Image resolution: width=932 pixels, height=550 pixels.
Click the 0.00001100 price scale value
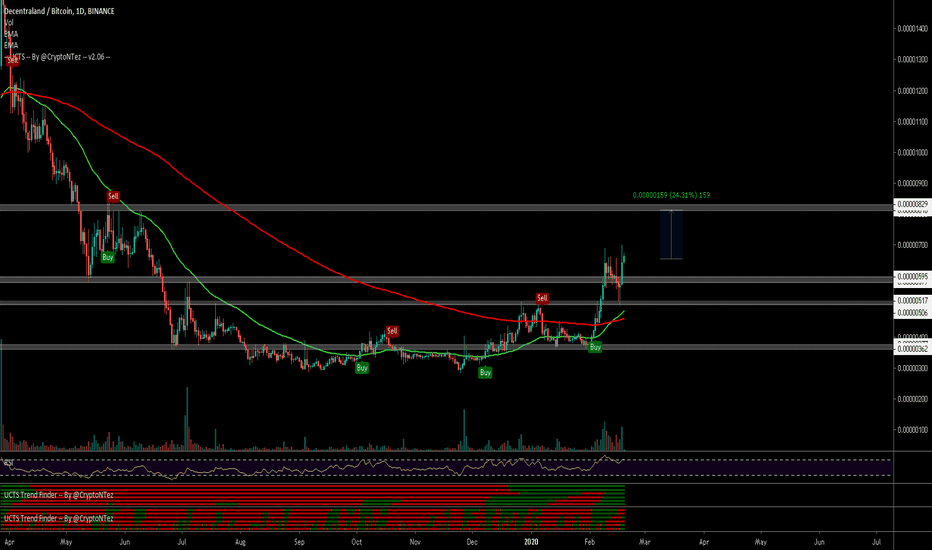(x=912, y=122)
